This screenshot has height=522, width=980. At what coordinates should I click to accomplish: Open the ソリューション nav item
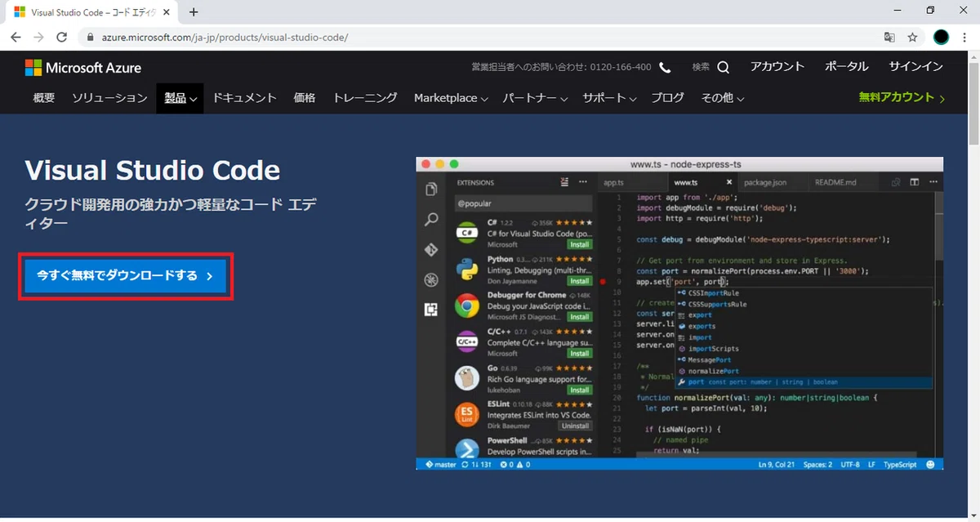pyautogui.click(x=109, y=98)
